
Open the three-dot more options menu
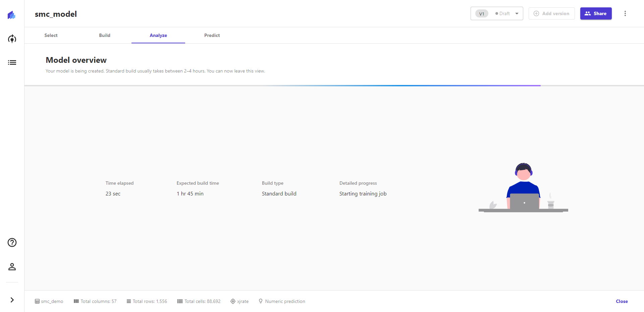[625, 13]
